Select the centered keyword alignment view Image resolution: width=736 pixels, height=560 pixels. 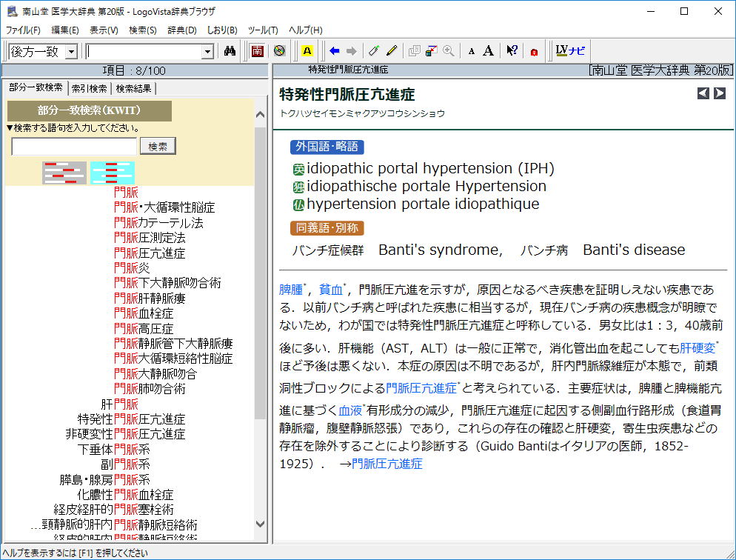(x=112, y=172)
